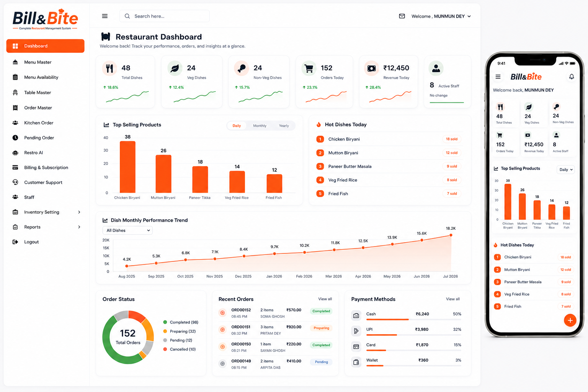Image resolution: width=588 pixels, height=392 pixels.
Task: Click the Restro AI robot icon
Action: [x=15, y=152]
